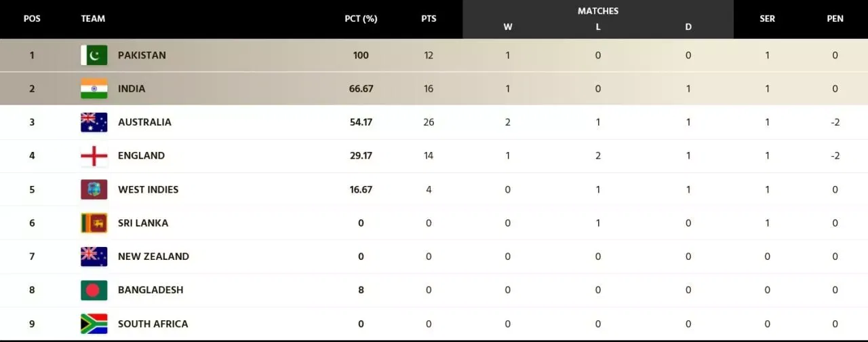Click the South Africa flag icon
The height and width of the screenshot is (342, 868).
click(94, 324)
